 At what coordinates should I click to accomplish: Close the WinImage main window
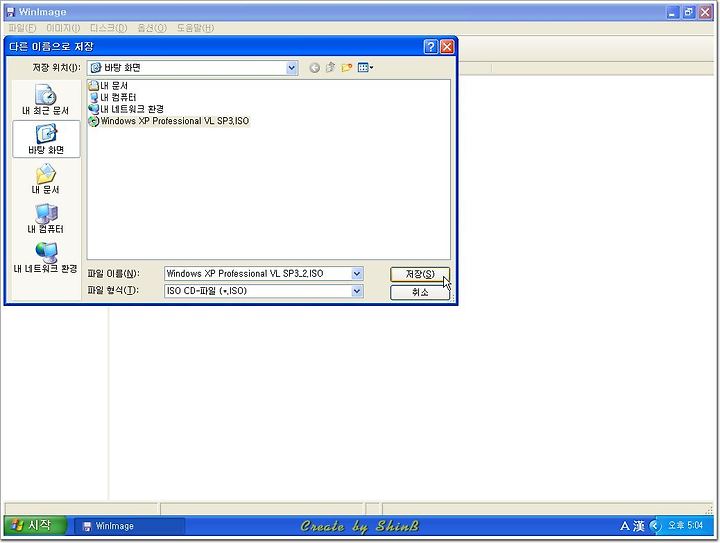pyautogui.click(x=705, y=12)
